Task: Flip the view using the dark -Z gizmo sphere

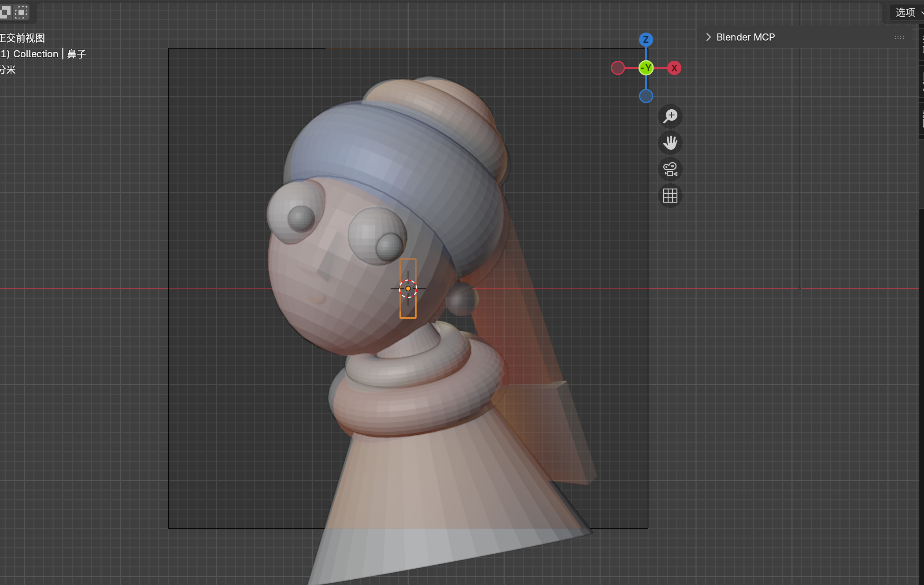Action: point(646,95)
